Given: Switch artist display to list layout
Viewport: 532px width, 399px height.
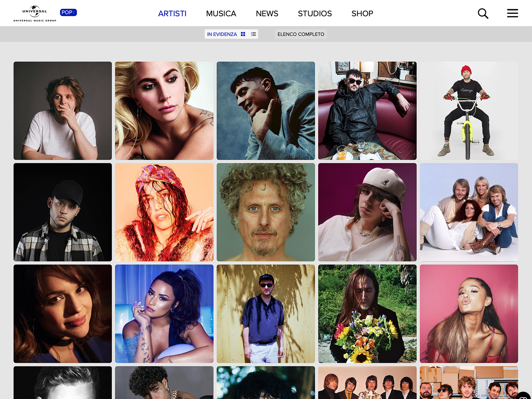Looking at the screenshot, I should [253, 34].
